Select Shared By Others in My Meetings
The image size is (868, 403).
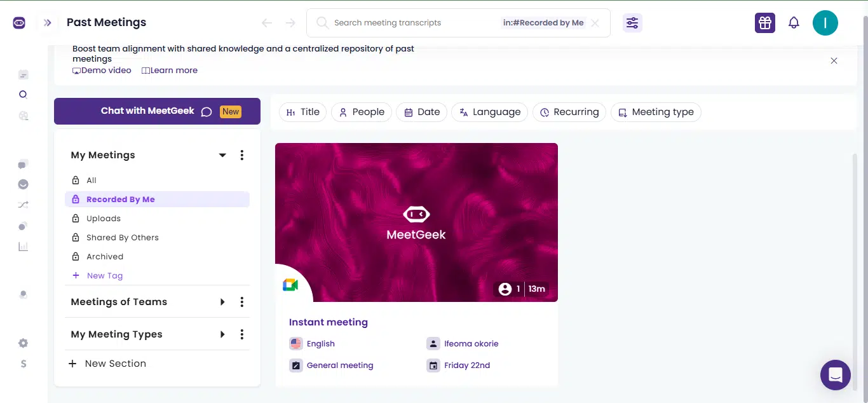point(157,238)
